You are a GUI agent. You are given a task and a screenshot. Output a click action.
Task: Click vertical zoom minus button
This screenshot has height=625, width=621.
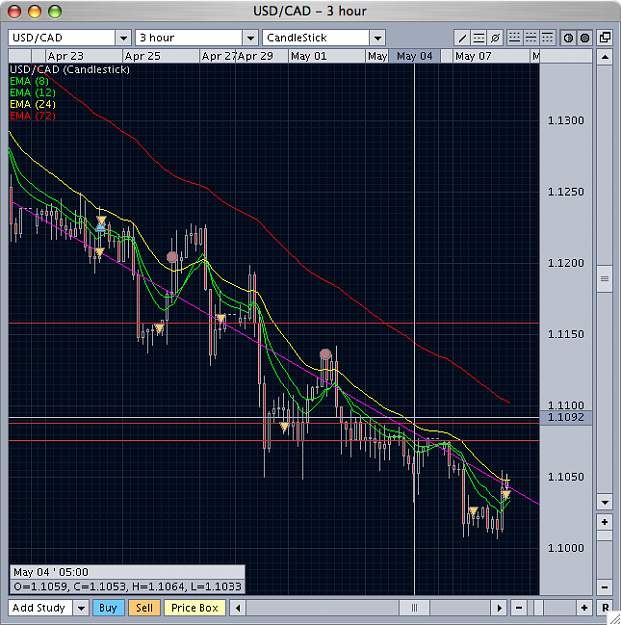coord(605,587)
